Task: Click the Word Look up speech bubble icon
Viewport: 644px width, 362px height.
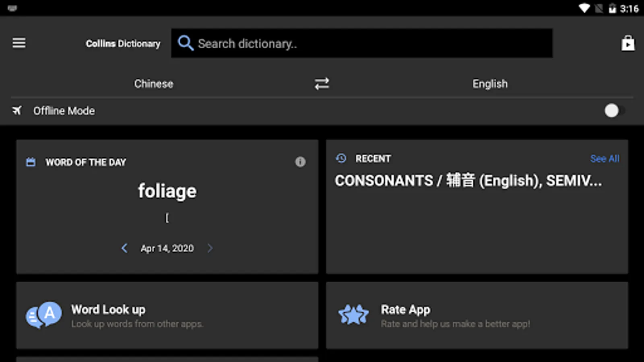Action: click(x=44, y=315)
